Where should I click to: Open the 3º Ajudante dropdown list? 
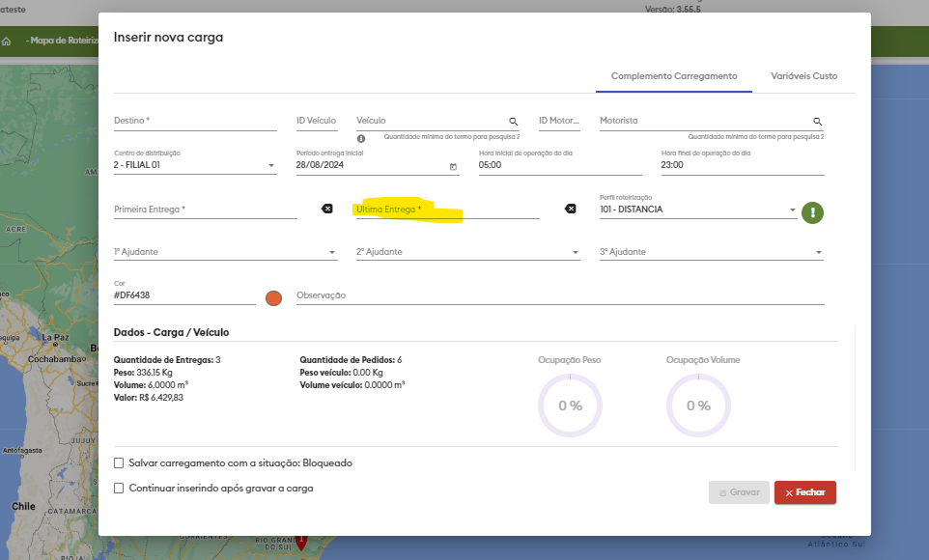(818, 253)
